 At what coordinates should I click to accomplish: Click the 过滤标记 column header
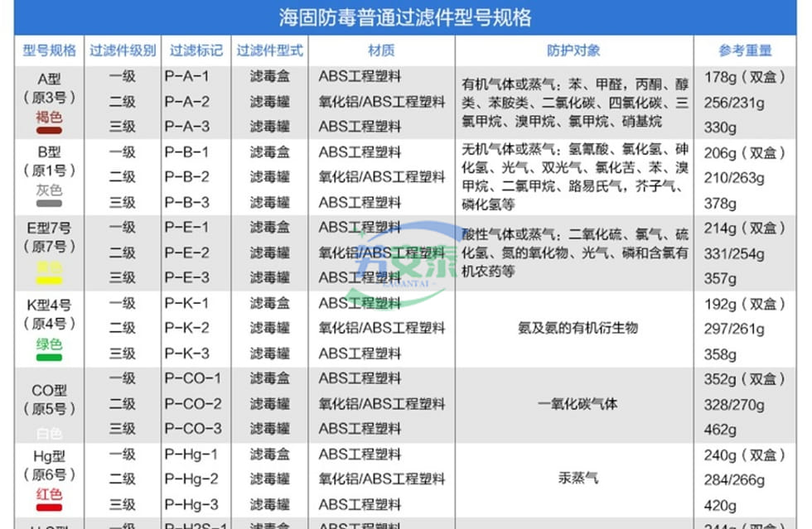coord(196,50)
